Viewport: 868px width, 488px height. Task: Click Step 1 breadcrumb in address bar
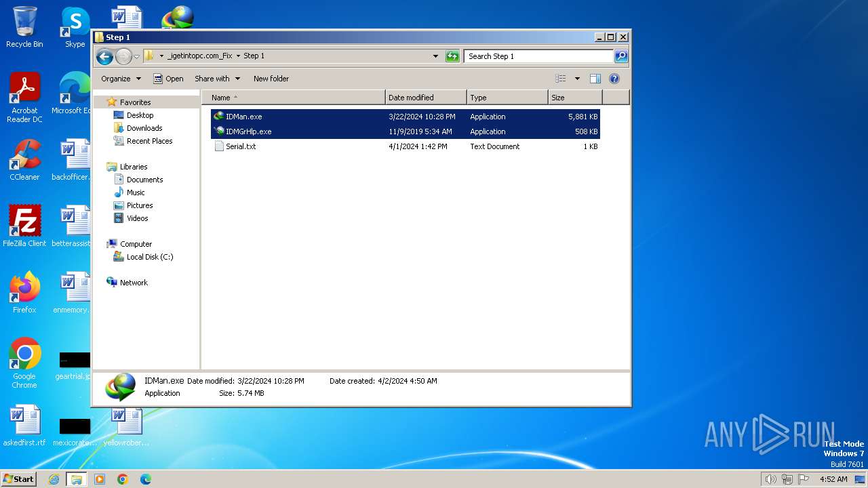(x=254, y=56)
